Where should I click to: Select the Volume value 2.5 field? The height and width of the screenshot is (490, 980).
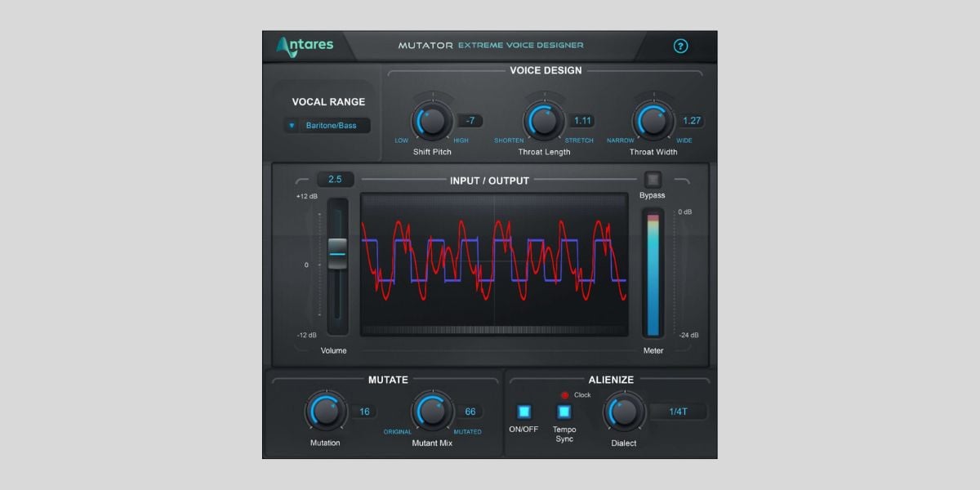(335, 179)
